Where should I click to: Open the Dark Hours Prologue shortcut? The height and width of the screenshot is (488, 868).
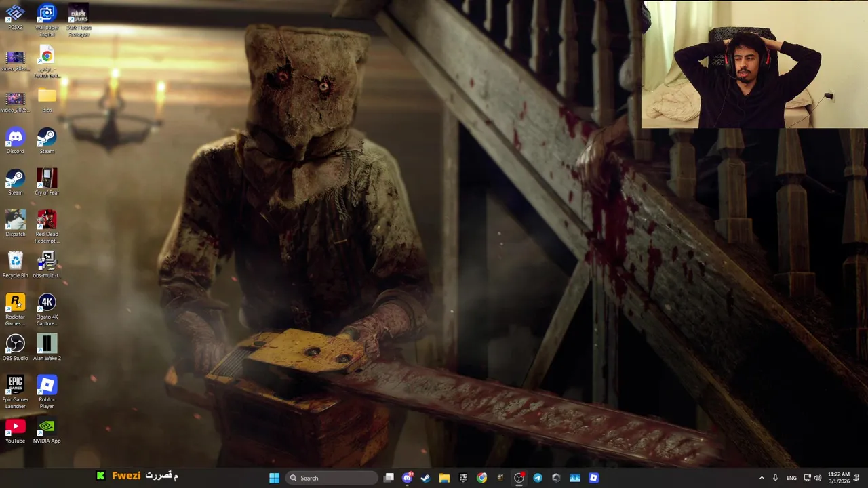point(79,20)
